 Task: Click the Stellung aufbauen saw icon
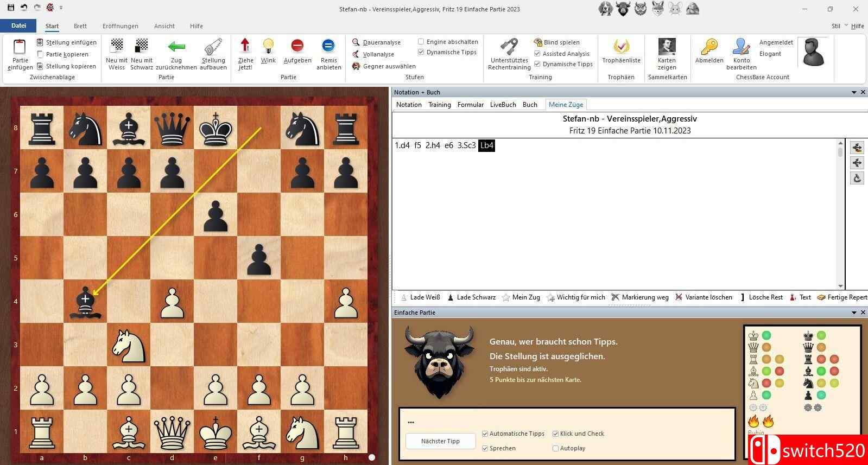click(x=213, y=47)
